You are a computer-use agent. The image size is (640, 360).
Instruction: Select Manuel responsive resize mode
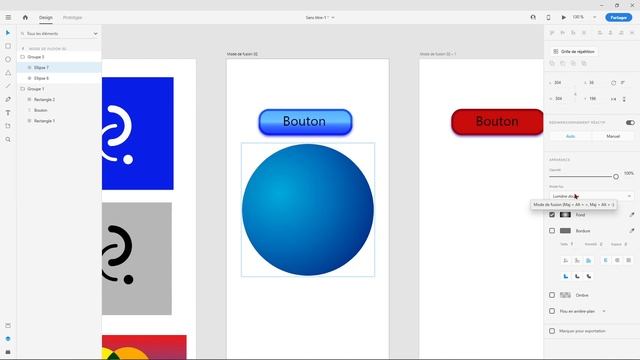click(613, 136)
